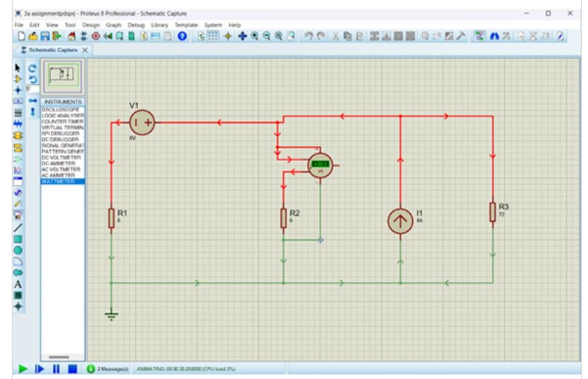588x379 pixels.
Task: Open the Library menu
Action: click(x=159, y=24)
